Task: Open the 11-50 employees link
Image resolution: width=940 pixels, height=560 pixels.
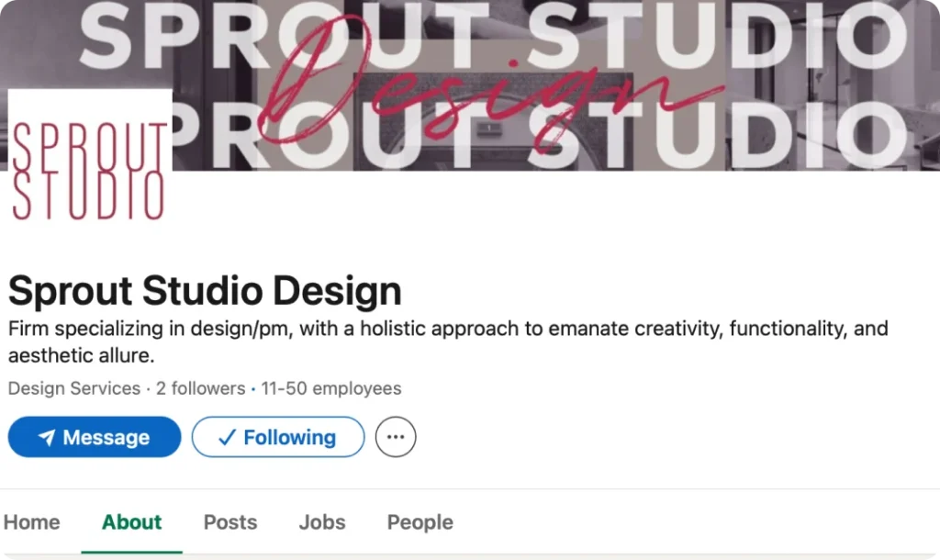Action: (x=331, y=388)
